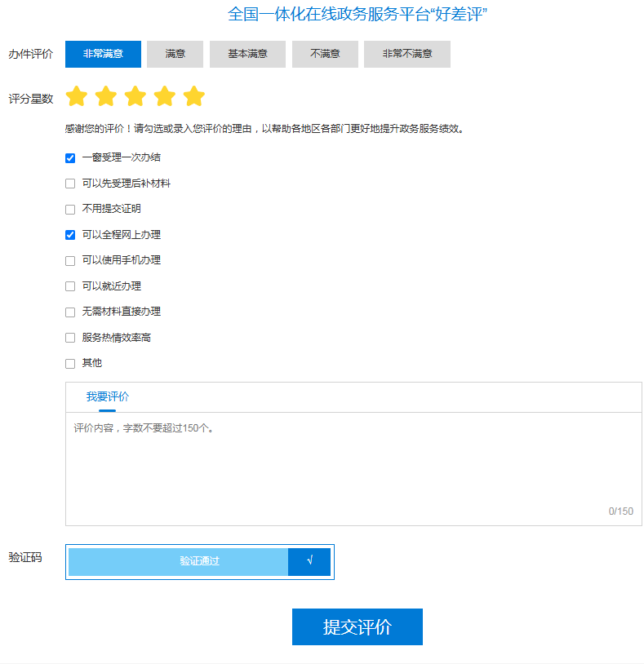Screen dimensions: 644x664
Task: Enable the 可以先受理后补材料 checkbox
Action: coord(70,184)
